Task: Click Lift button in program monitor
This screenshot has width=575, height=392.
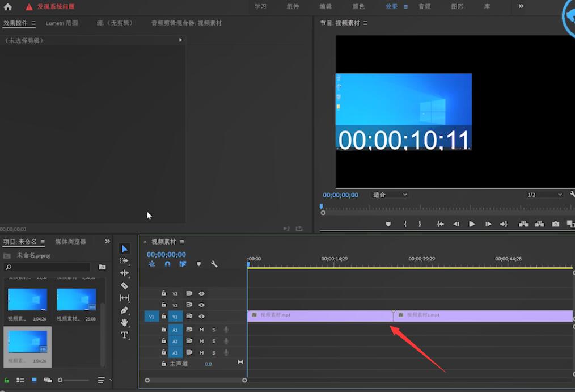Action: (x=523, y=224)
